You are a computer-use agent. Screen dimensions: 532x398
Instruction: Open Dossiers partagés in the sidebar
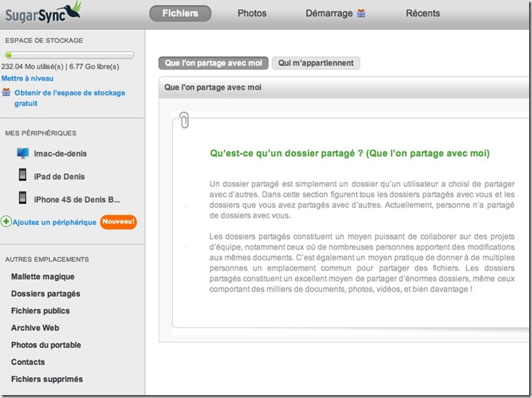(46, 294)
